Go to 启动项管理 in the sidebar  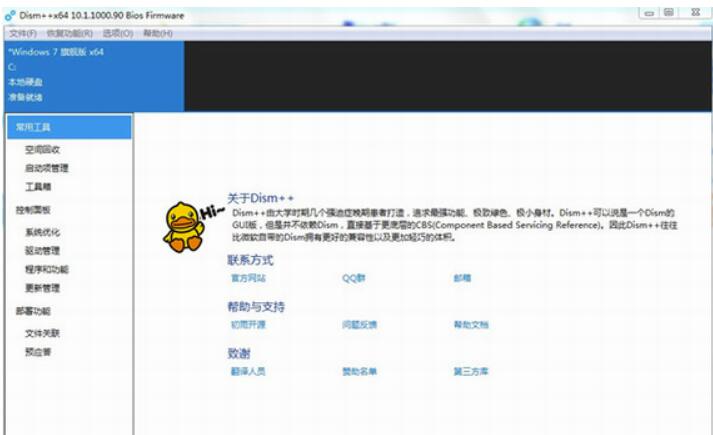click(47, 168)
